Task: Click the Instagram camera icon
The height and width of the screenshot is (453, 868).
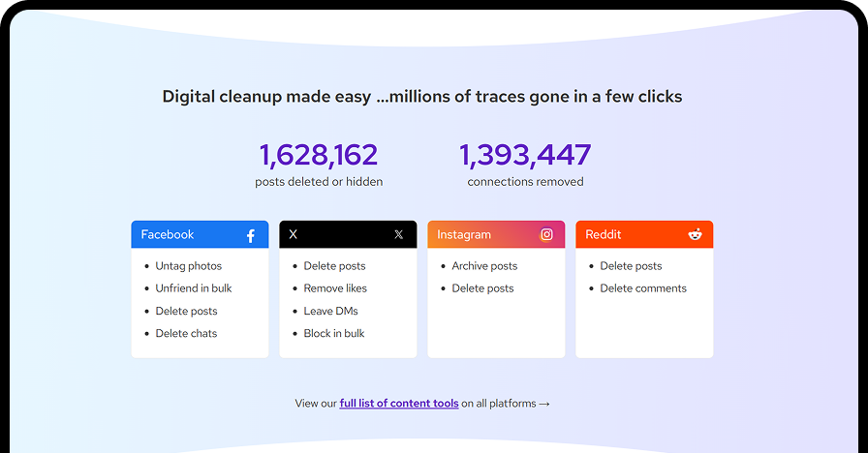Action: 546,234
